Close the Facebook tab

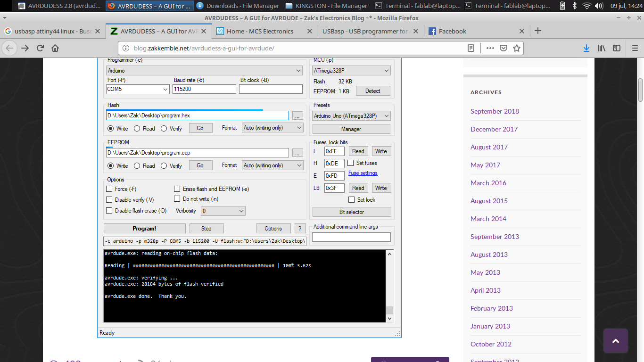(522, 31)
